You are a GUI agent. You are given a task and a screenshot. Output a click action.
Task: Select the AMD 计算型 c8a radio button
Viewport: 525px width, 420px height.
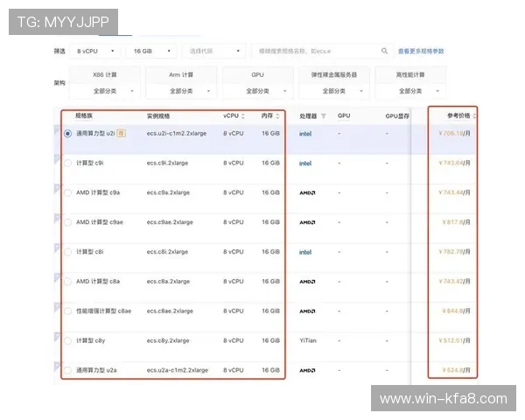click(x=67, y=282)
